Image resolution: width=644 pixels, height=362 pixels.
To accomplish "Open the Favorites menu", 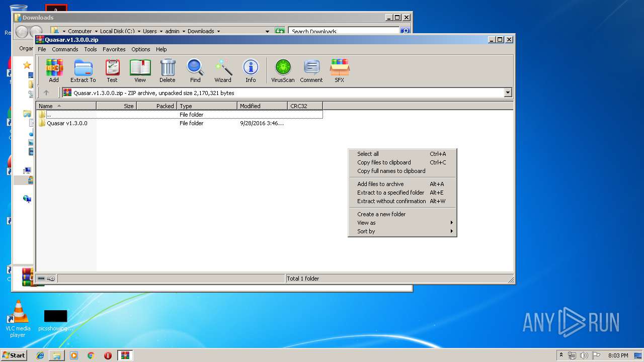I will (114, 49).
